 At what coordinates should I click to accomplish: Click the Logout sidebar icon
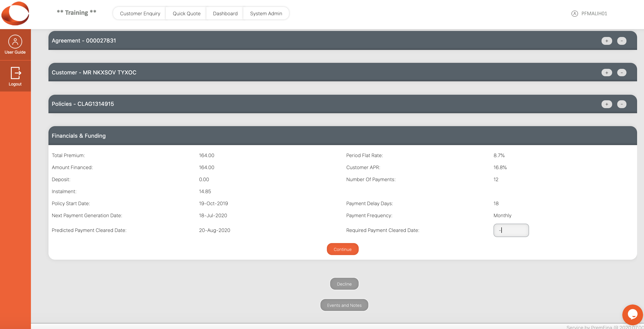click(15, 76)
